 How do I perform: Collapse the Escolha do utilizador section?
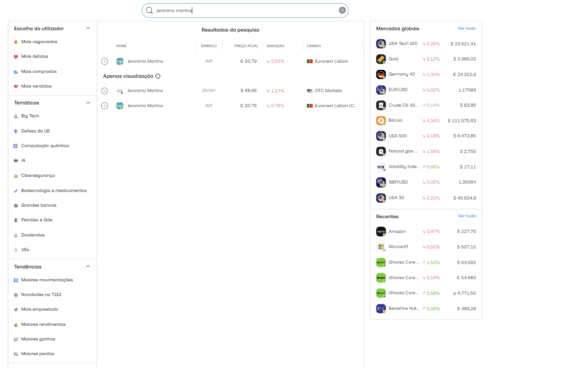click(x=88, y=28)
